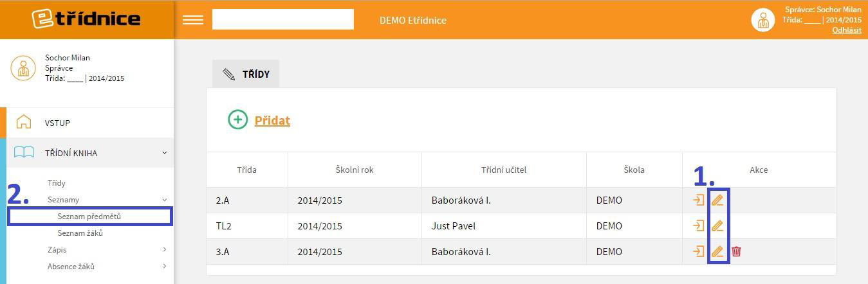
Task: Collapse the Třídní kniha section
Action: (x=164, y=153)
